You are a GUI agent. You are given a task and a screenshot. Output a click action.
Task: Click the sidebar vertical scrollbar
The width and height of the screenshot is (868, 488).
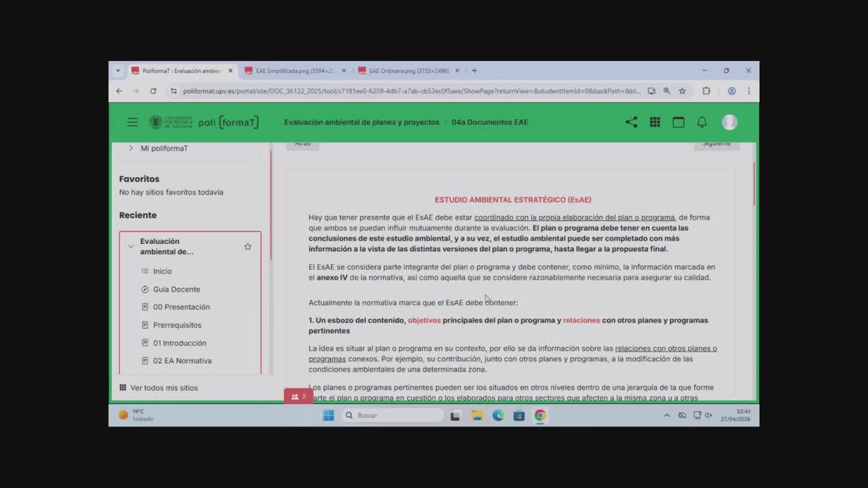click(x=271, y=205)
